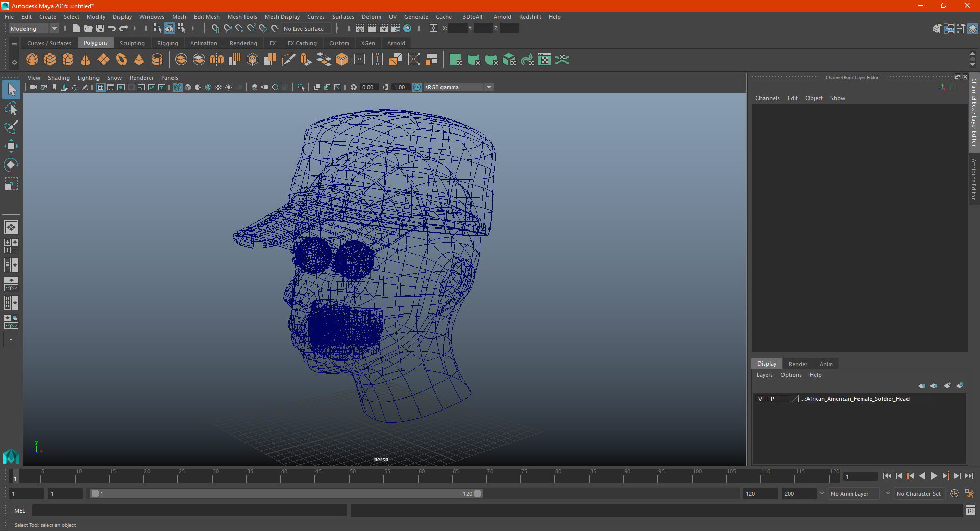Choose the Scale tool in the toolbox
Viewport: 980px width, 531px height.
point(11,183)
